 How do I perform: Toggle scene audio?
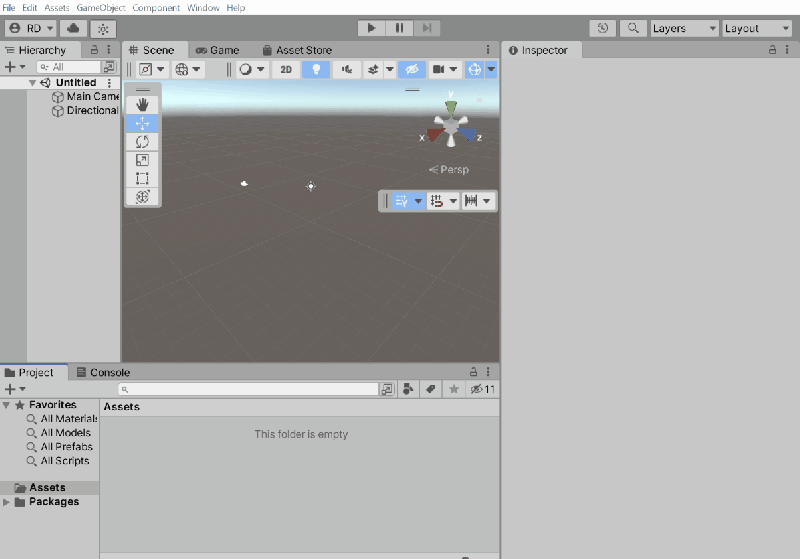(346, 69)
